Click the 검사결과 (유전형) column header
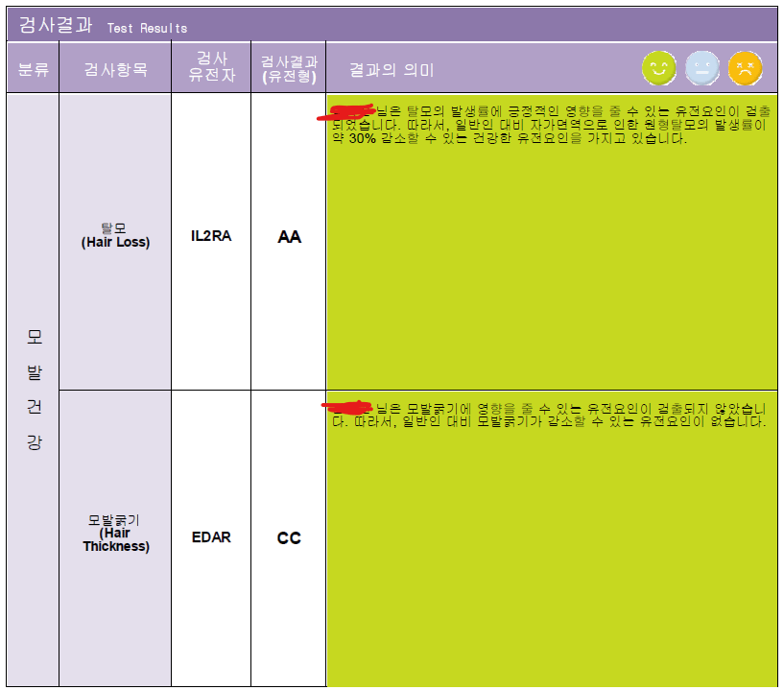The height and width of the screenshot is (690, 784). (x=289, y=68)
